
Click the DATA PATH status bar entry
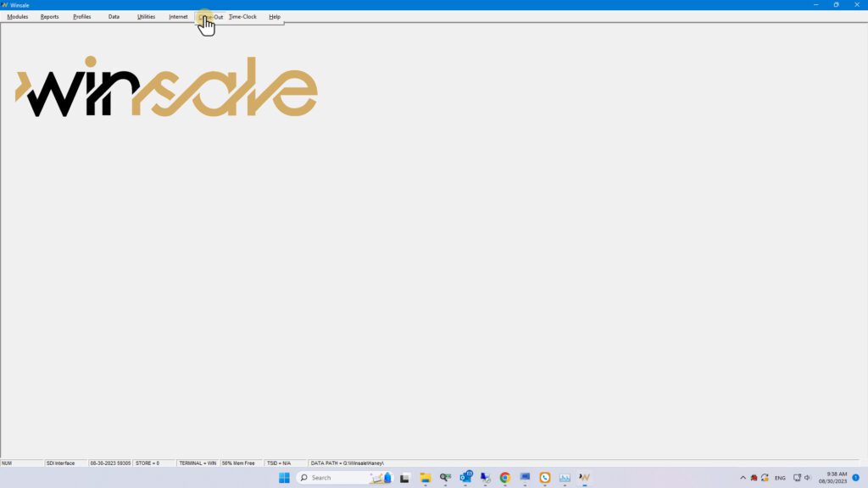click(347, 463)
